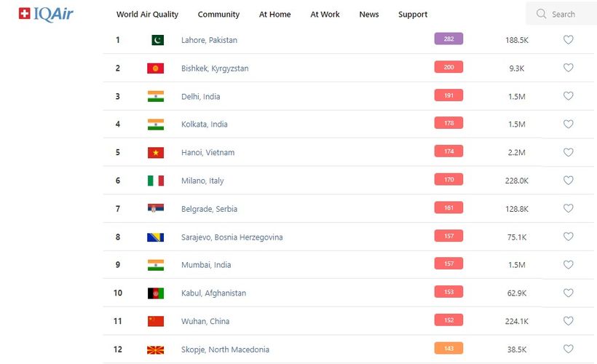Click the search magnifier icon

point(541,14)
